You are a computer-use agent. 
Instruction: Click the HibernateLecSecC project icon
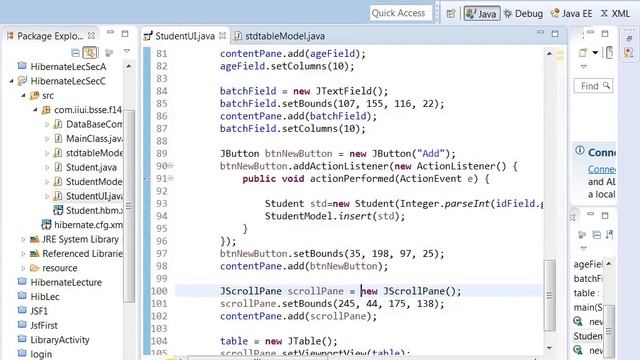pos(22,81)
